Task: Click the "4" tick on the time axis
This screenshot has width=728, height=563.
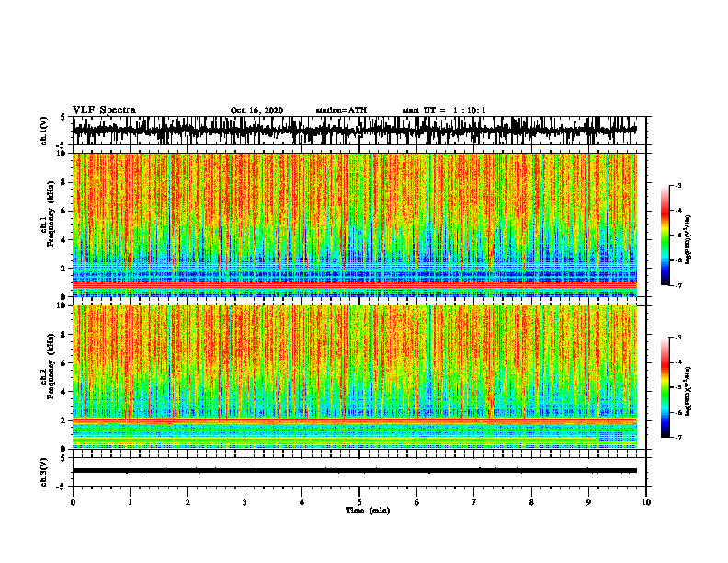Action: [x=302, y=502]
